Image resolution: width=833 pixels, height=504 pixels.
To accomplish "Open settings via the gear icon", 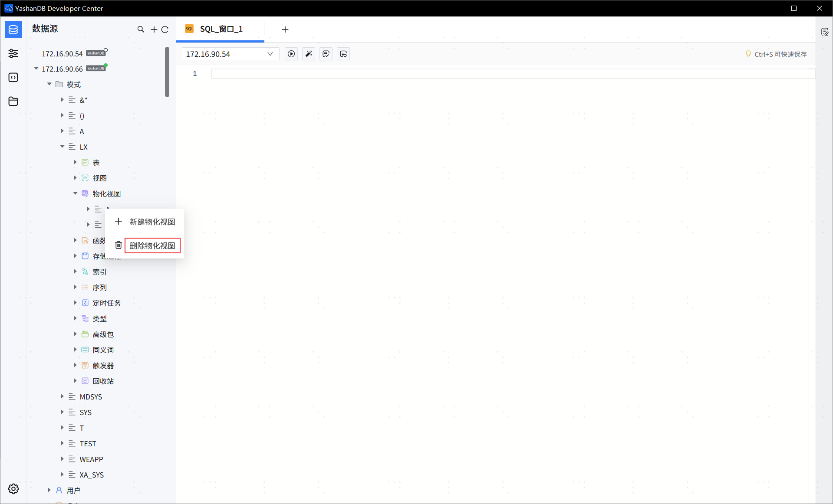I will coord(13,489).
